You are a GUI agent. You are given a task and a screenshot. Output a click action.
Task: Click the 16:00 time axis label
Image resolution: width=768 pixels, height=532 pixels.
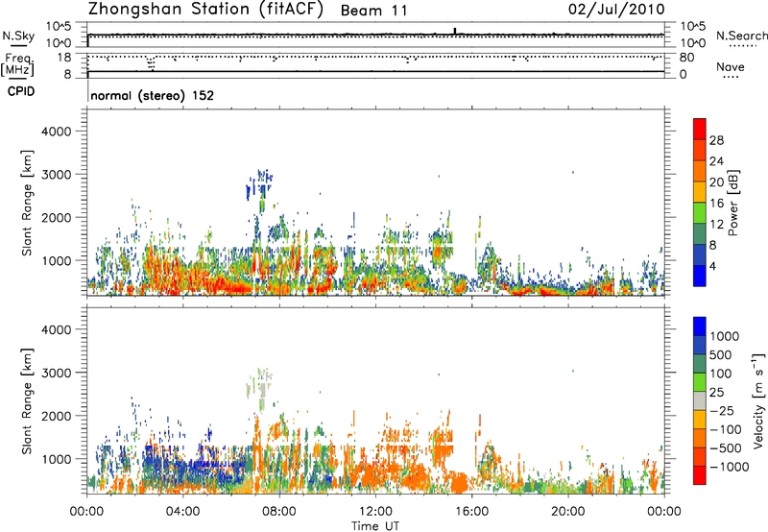coord(471,512)
